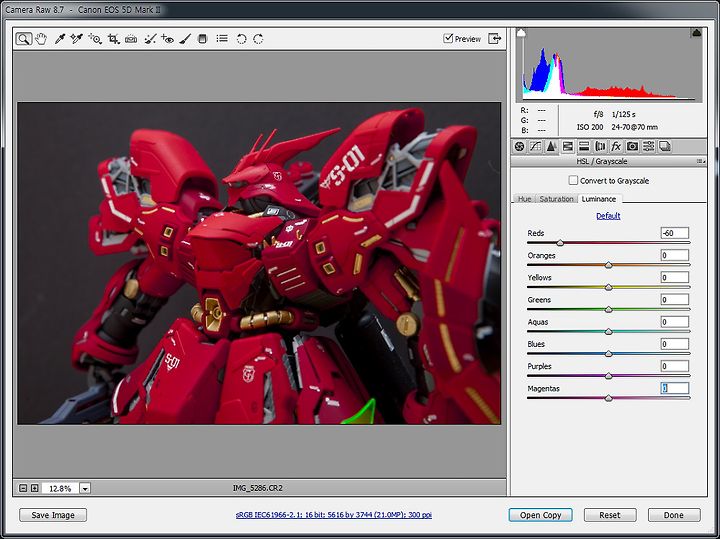Open the HSL panel flyout menu

pyautogui.click(x=701, y=162)
